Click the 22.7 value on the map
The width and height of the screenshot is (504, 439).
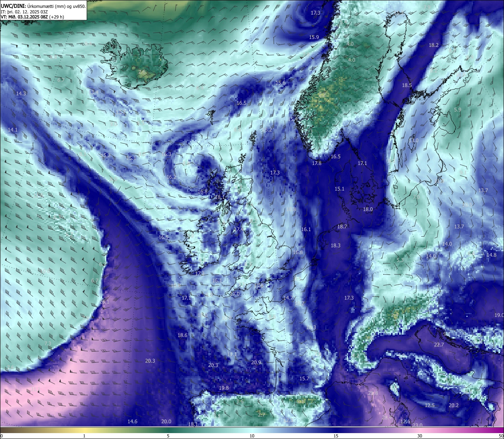tap(439, 345)
